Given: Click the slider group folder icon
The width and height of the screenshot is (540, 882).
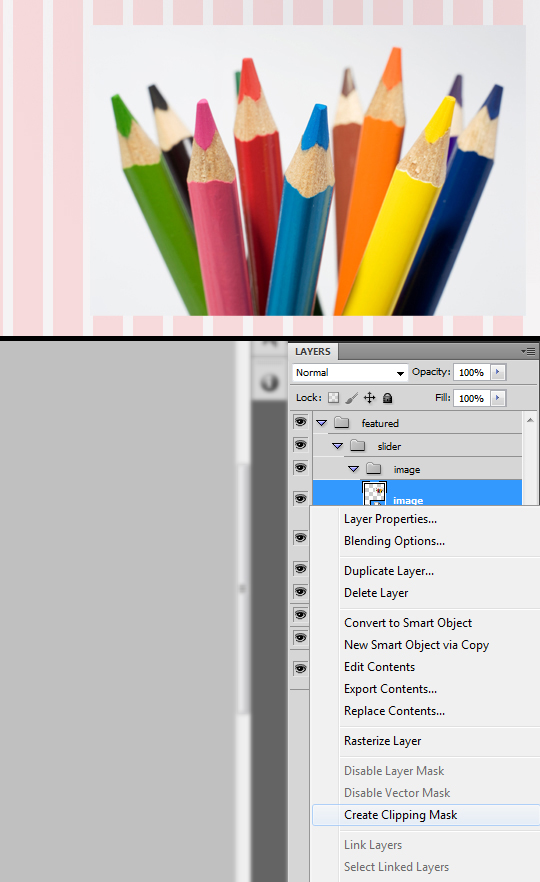Looking at the screenshot, I should click(x=358, y=446).
